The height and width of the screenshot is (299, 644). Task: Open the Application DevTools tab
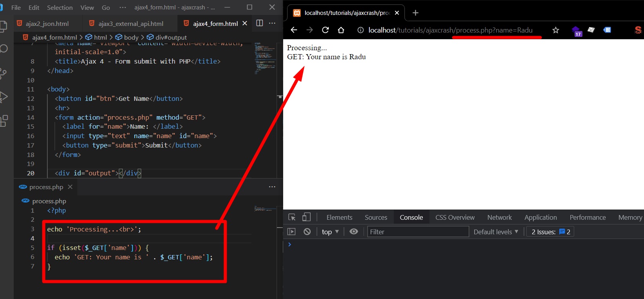[x=540, y=217]
